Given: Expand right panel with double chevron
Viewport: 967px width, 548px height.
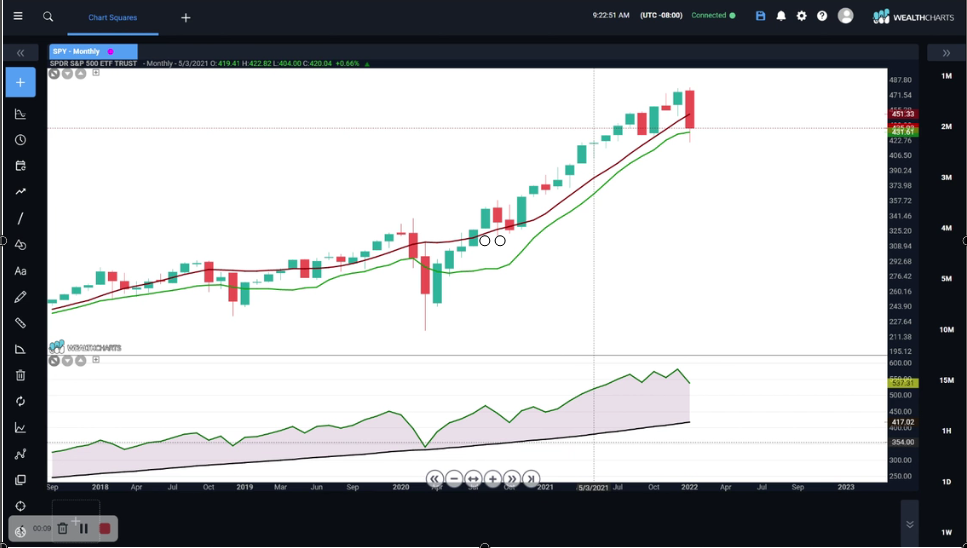Looking at the screenshot, I should pos(946,53).
